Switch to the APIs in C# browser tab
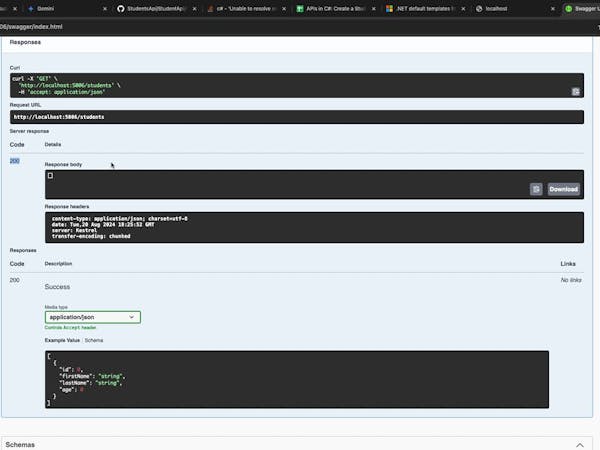Image resolution: width=600 pixels, height=450 pixels. (x=335, y=8)
